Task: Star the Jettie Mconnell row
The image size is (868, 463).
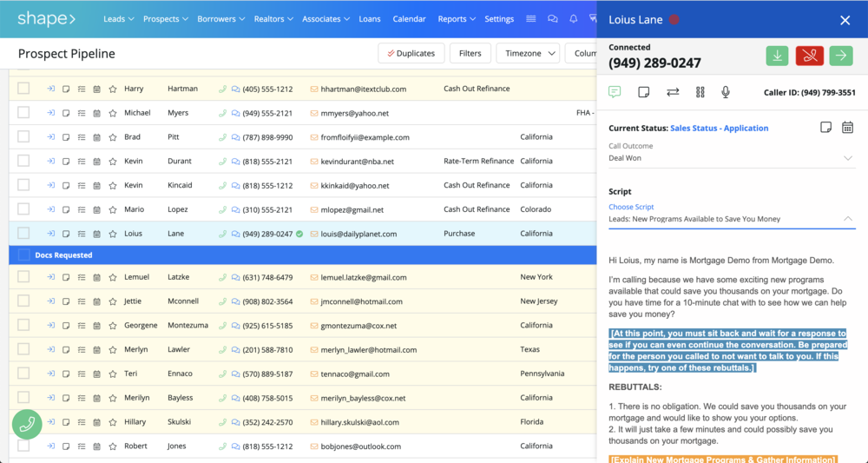Action: click(x=113, y=301)
